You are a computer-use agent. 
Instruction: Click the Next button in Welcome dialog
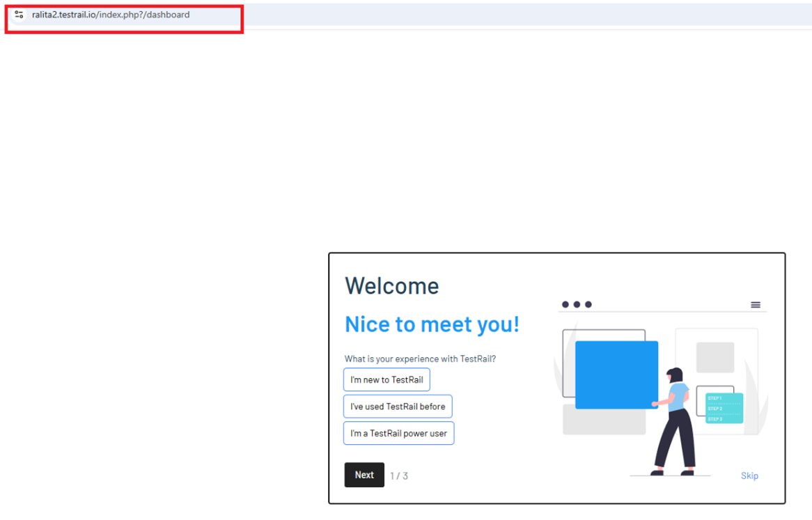tap(364, 475)
